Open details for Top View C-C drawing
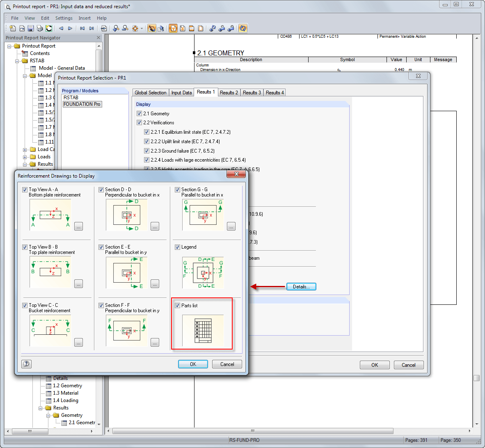This screenshot has width=485, height=448. [78, 342]
